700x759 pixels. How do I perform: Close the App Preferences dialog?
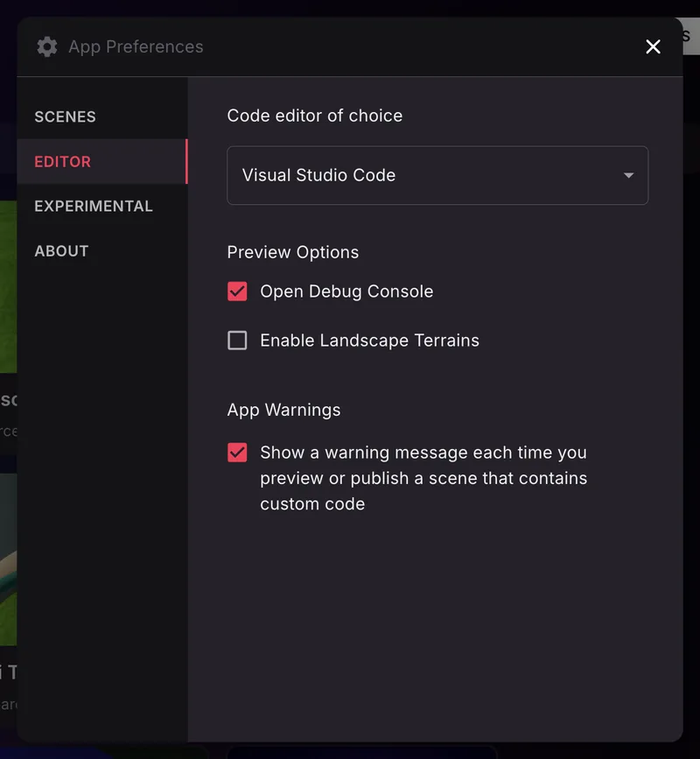coord(653,47)
